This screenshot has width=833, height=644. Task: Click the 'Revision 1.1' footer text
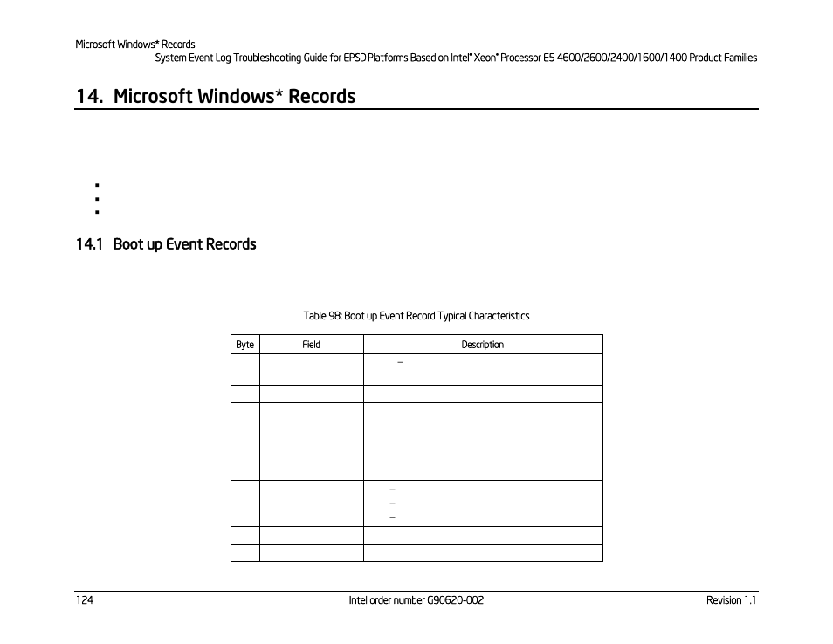click(x=731, y=600)
